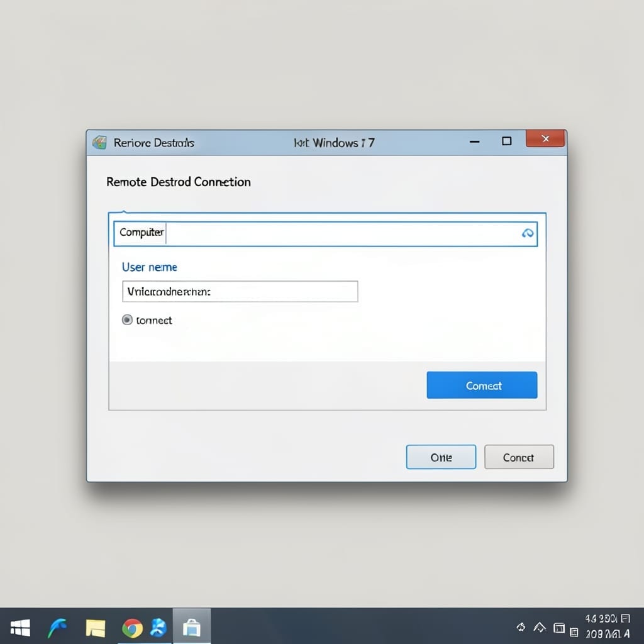Click the window-shaped tray icon
Screen dimensions: 644x644
[559, 628]
